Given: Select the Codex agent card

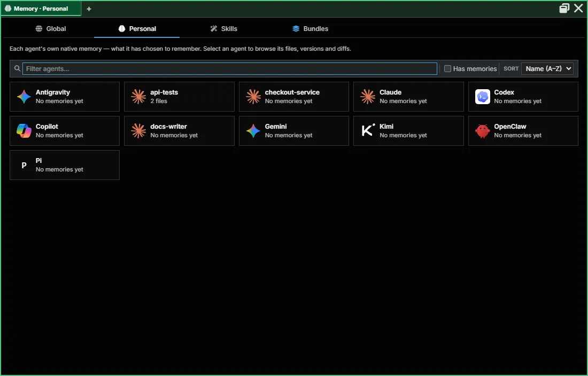Looking at the screenshot, I should coord(523,97).
